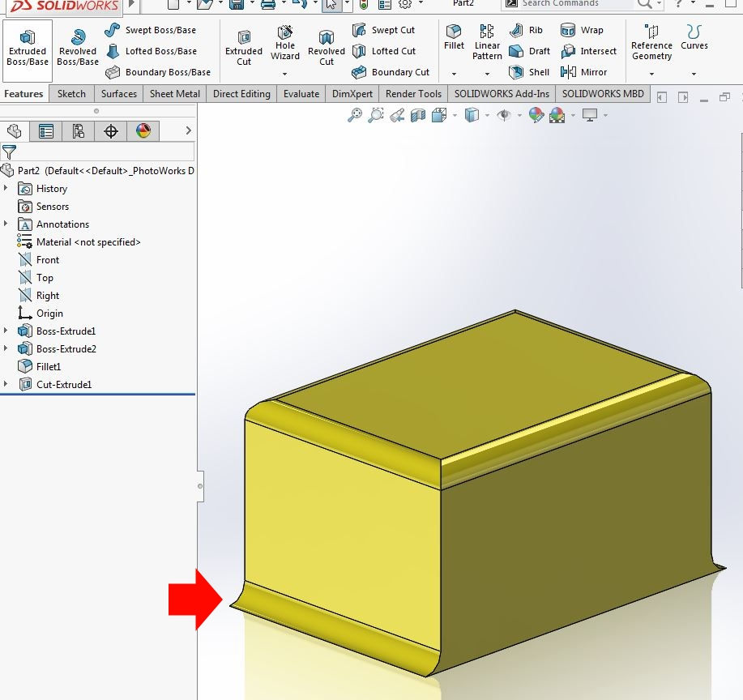Switch to PropertyManager tab
The image size is (743, 700).
click(46, 130)
